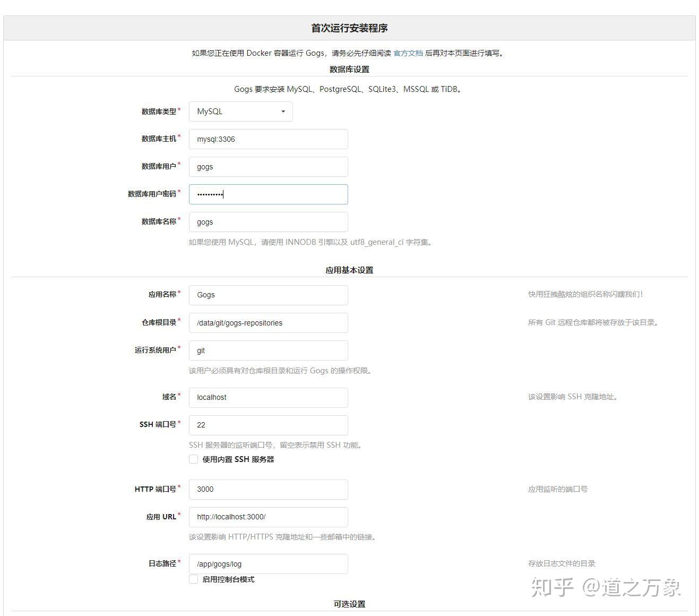Click the 数据库类型 label

[x=159, y=112]
